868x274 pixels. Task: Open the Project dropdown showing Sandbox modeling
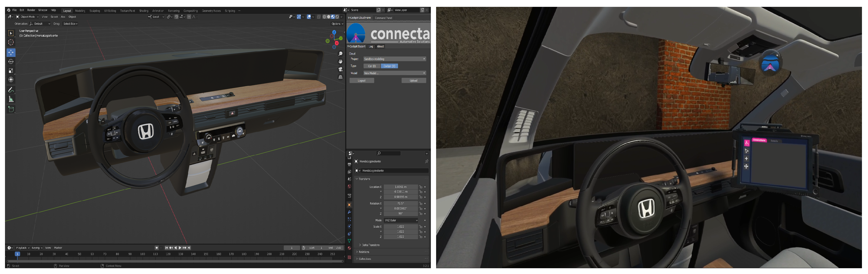pos(394,59)
